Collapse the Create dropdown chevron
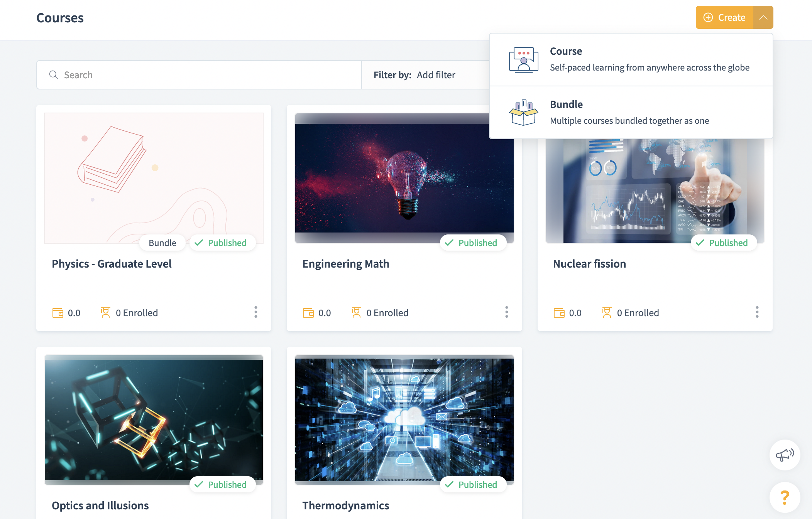The image size is (812, 519). 763,17
